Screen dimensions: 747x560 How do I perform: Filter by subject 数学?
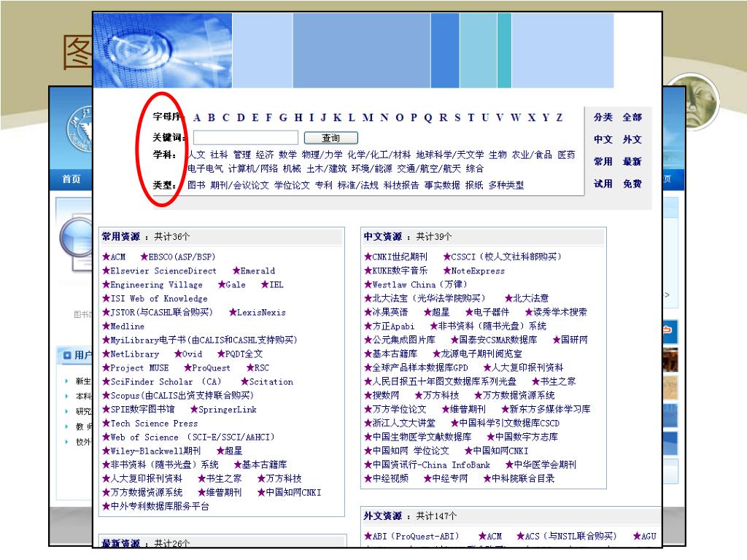pyautogui.click(x=287, y=155)
